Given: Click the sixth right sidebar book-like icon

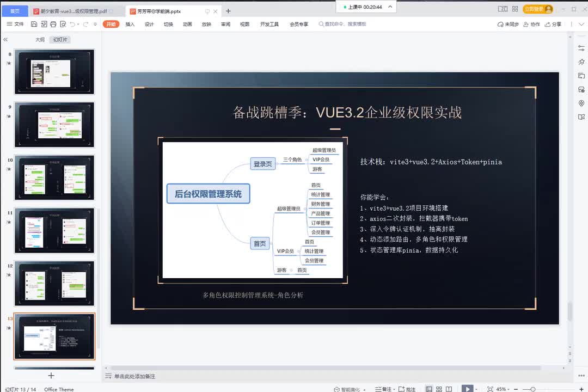Looking at the screenshot, I should [581, 117].
